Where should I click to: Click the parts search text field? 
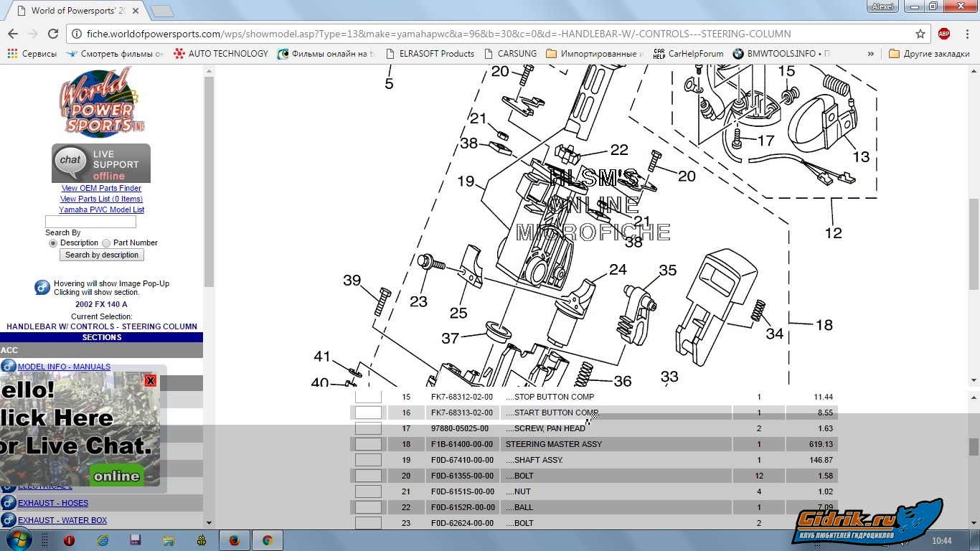pyautogui.click(x=90, y=222)
